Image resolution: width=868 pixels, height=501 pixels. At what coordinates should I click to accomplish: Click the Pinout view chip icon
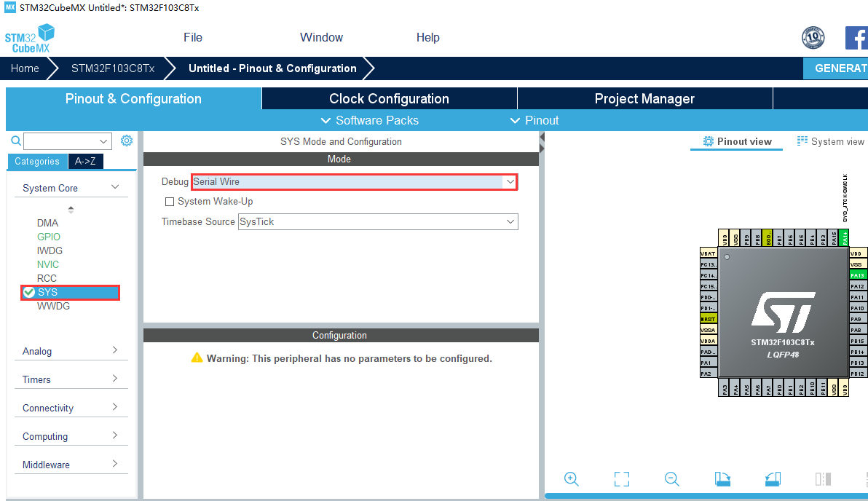(708, 141)
